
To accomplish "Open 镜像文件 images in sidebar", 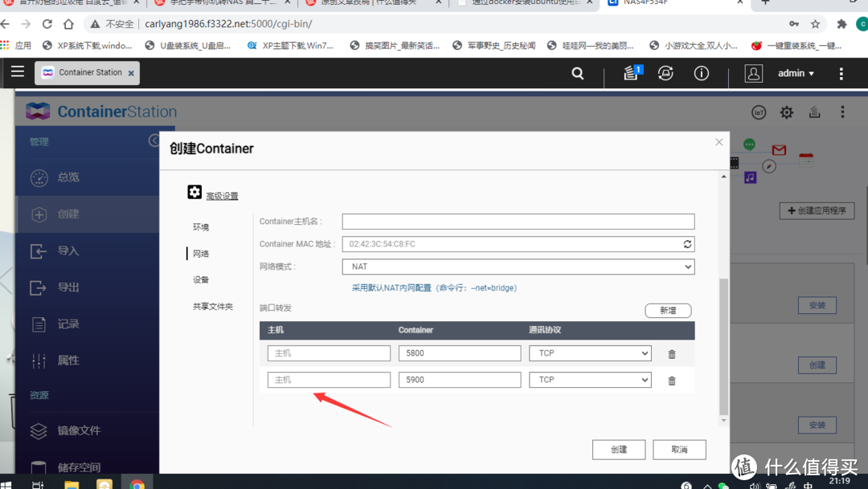I will pyautogui.click(x=88, y=430).
